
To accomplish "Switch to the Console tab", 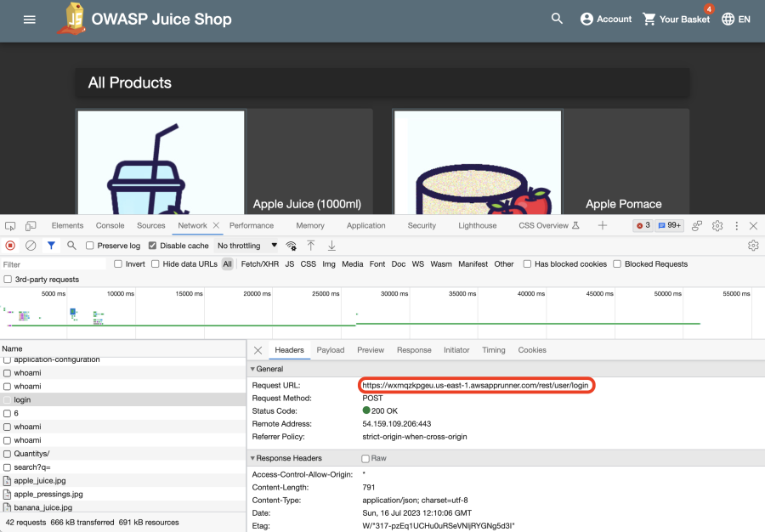I will (110, 226).
